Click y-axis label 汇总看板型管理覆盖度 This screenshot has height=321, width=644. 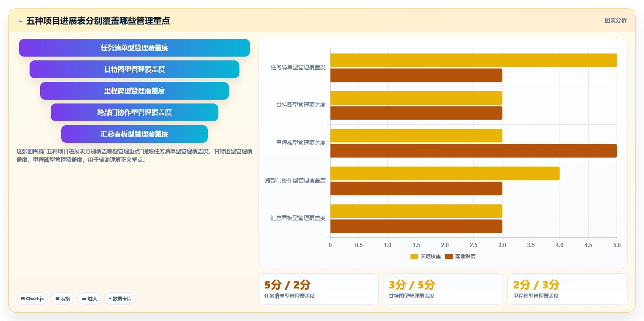click(x=298, y=218)
